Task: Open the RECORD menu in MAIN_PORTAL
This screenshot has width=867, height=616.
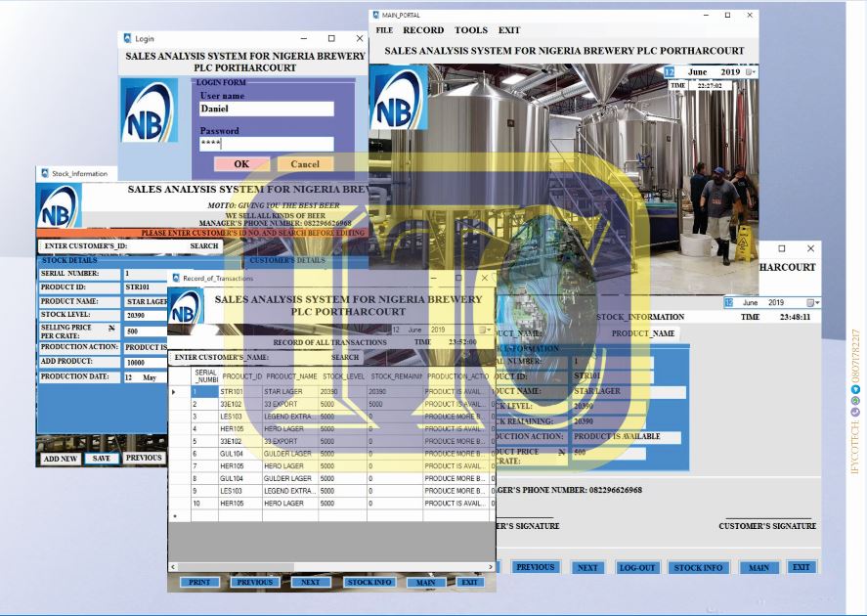Action: pyautogui.click(x=423, y=30)
